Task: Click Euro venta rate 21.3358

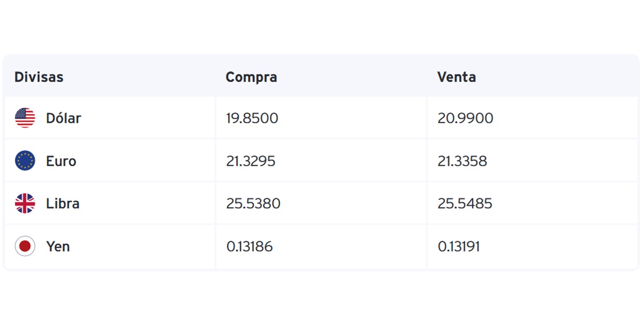Action: click(x=462, y=161)
